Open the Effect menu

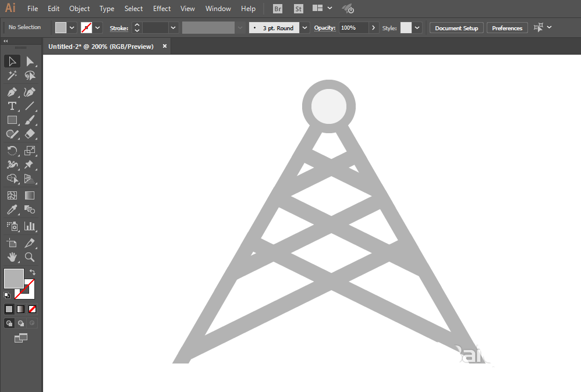(162, 9)
